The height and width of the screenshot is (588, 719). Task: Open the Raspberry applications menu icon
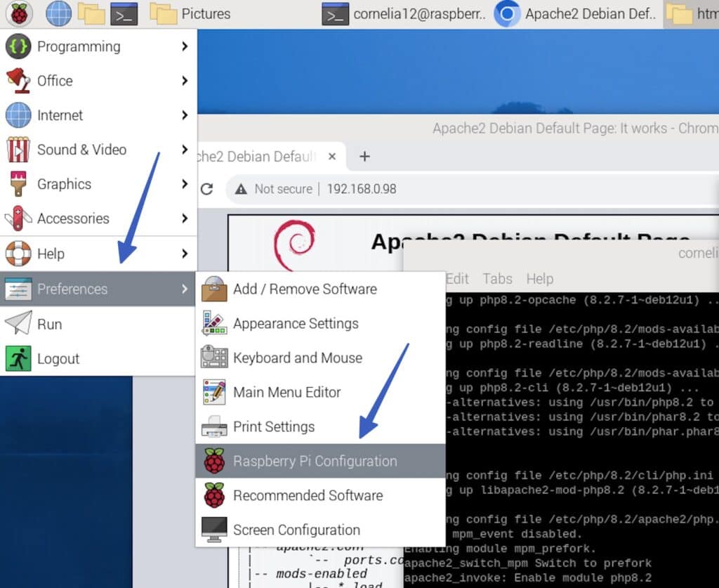(x=19, y=14)
